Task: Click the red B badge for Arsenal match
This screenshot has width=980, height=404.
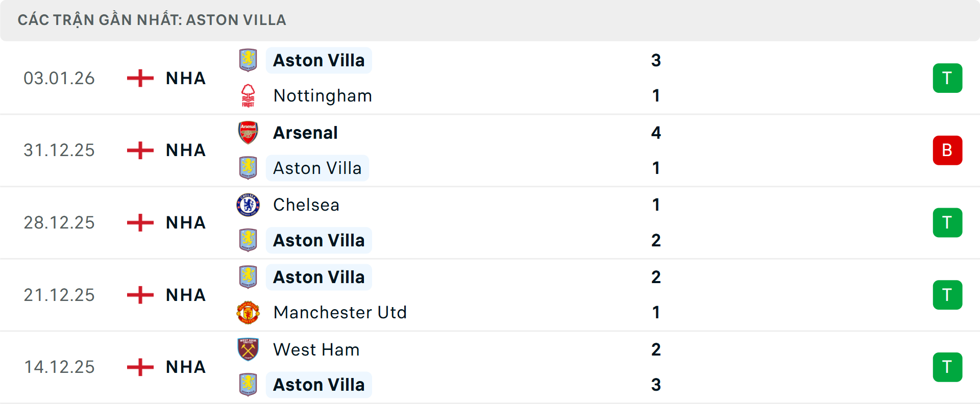Action: tap(947, 150)
